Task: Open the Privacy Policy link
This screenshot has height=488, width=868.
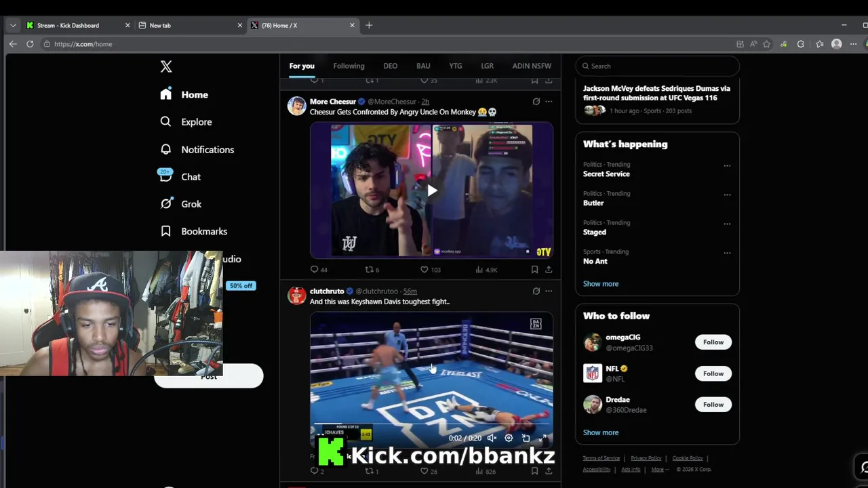Action: pos(646,458)
